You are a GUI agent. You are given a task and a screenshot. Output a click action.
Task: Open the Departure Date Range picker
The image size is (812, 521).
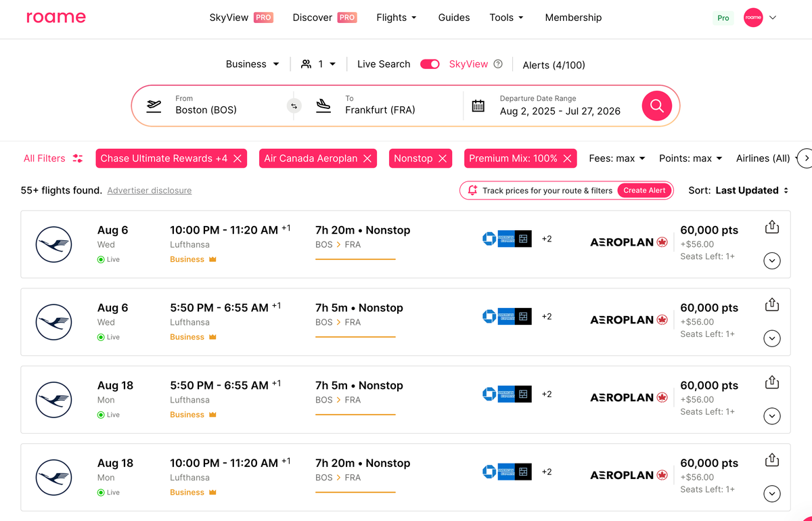tap(560, 105)
